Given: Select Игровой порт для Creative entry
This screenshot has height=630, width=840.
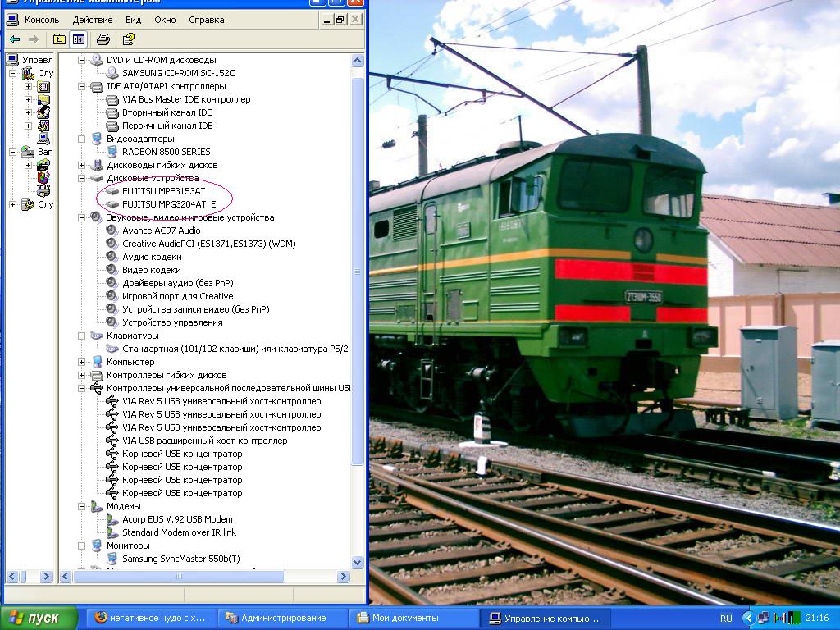Looking at the screenshot, I should click(x=177, y=295).
